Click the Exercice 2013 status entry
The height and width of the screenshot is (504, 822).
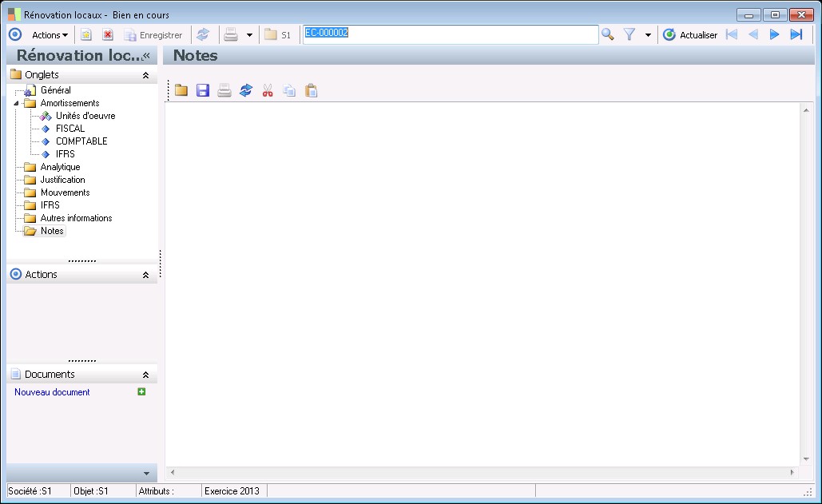232,491
